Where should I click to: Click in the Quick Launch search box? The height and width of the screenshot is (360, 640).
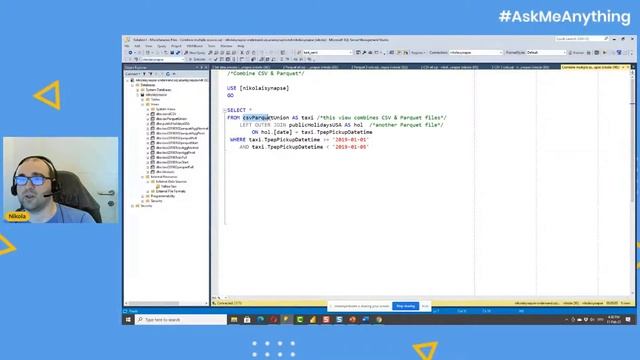pyautogui.click(x=582, y=39)
